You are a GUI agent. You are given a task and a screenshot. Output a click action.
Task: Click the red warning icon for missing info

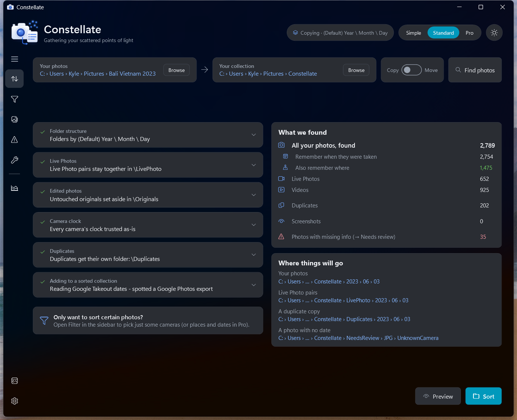[x=281, y=237]
